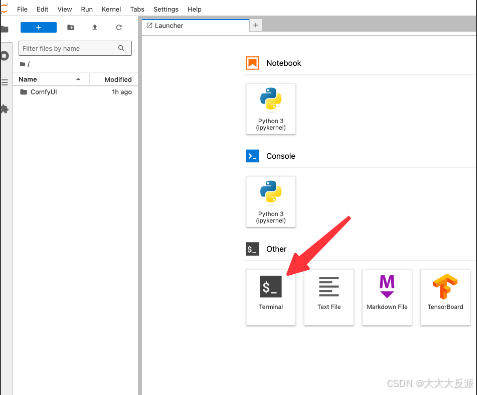Screen dimensions: 477x395
Task: Click the New Folder toolbar icon
Action: (70, 27)
